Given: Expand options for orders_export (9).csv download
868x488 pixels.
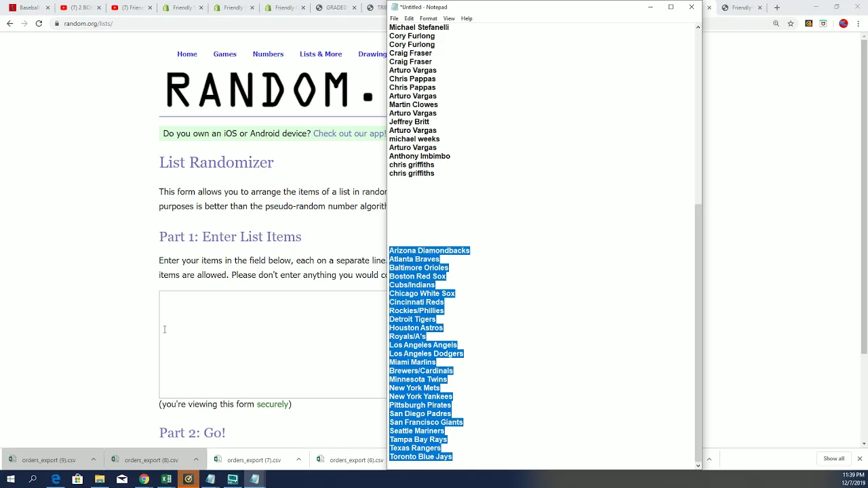Looking at the screenshot, I should 94,460.
